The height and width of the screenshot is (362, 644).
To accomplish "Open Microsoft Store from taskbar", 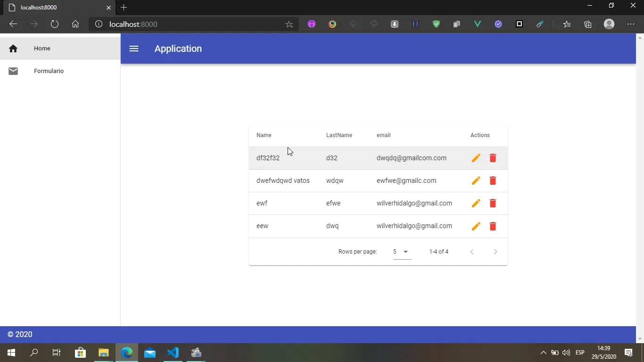I will coord(80,353).
